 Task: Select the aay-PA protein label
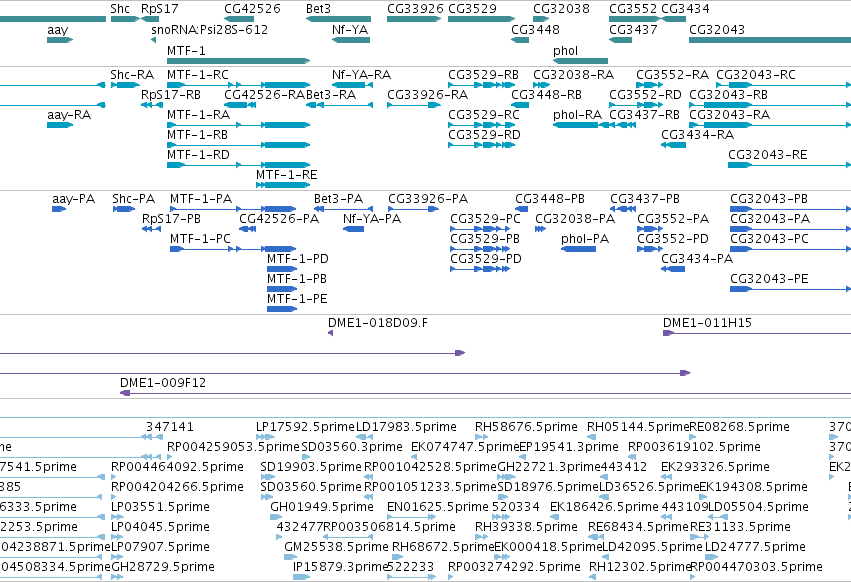(73, 199)
